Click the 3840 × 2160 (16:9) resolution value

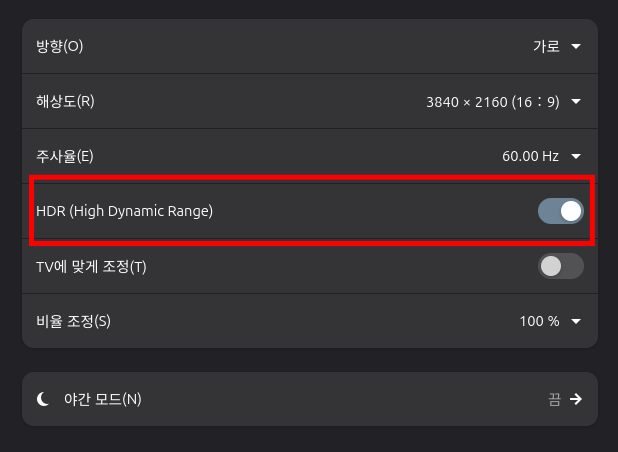pyautogui.click(x=493, y=102)
